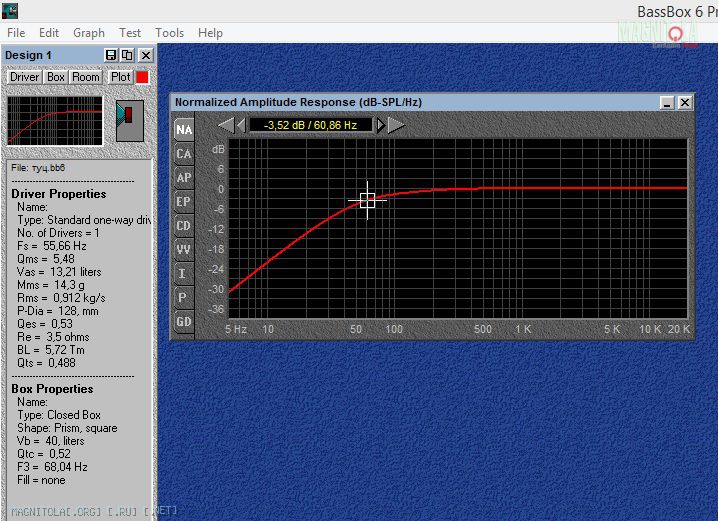
Task: Step cursor right with small right arrow
Action: [x=380, y=125]
